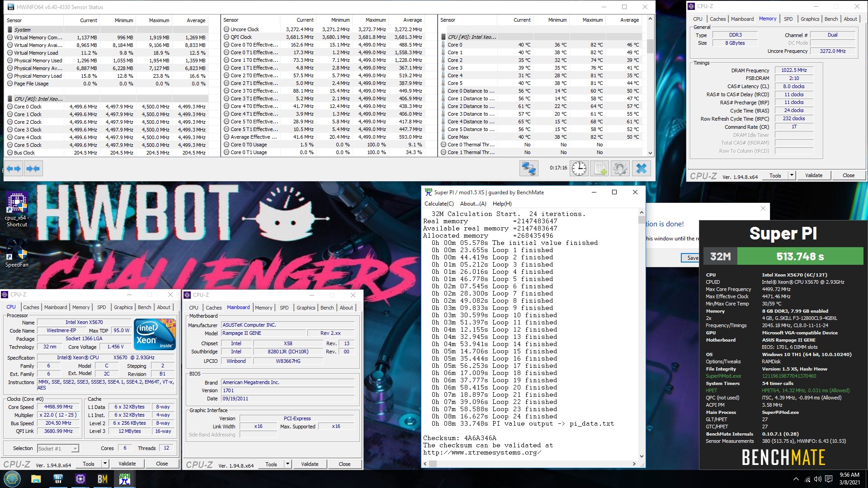Click the Super PI horizontal scrollbar
Viewport: 868px width, 488px height.
click(x=529, y=464)
